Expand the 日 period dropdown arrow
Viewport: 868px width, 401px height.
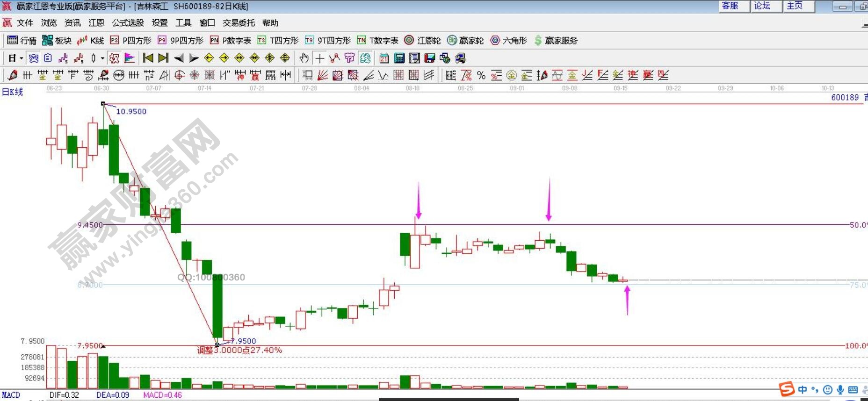pos(21,58)
